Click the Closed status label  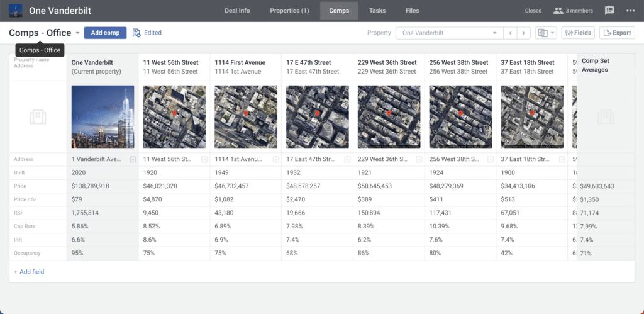click(533, 11)
